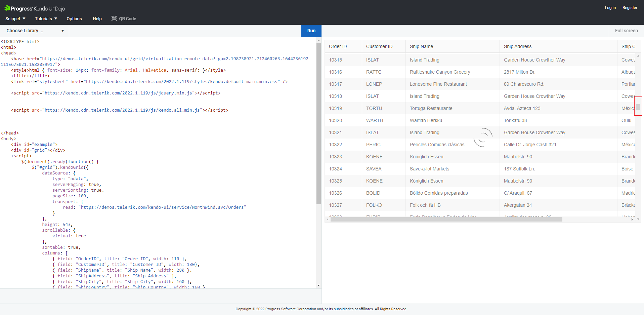
Task: Expand the Snippet dropdown menu
Action: (x=15, y=19)
